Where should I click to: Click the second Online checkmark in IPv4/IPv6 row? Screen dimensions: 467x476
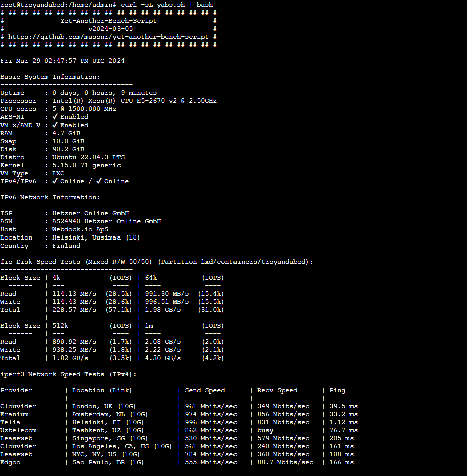coord(99,181)
